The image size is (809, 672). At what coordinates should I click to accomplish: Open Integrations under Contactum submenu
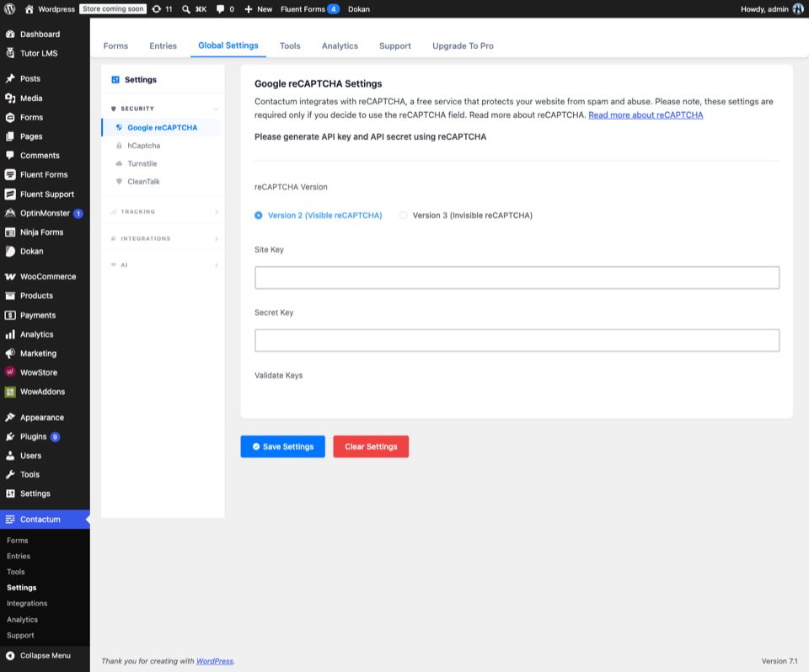[27, 604]
